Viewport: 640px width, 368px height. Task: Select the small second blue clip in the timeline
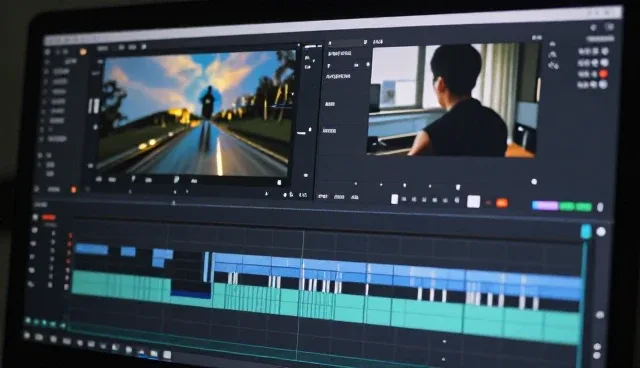pyautogui.click(x=128, y=251)
